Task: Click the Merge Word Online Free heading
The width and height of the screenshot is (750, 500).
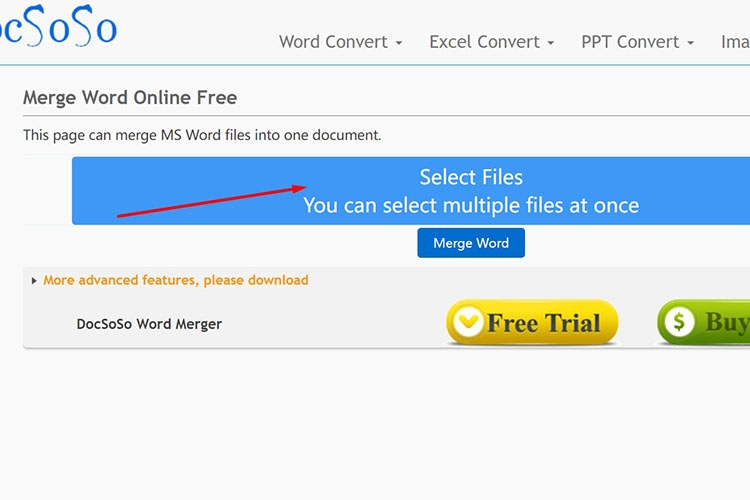Action: pyautogui.click(x=130, y=98)
